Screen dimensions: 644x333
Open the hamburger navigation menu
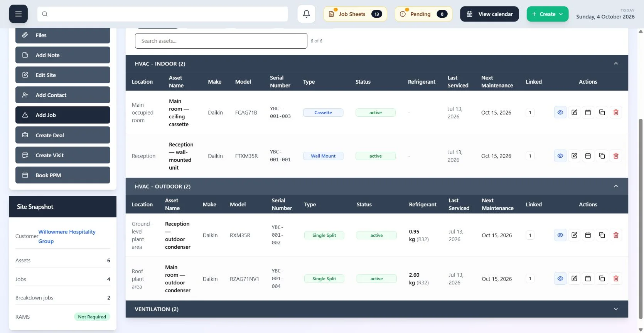pyautogui.click(x=19, y=14)
